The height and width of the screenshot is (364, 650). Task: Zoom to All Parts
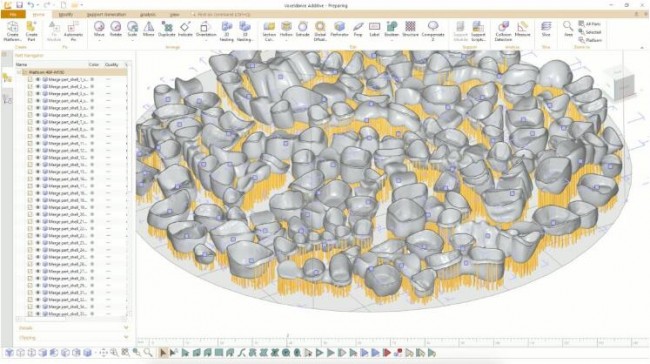coord(590,24)
